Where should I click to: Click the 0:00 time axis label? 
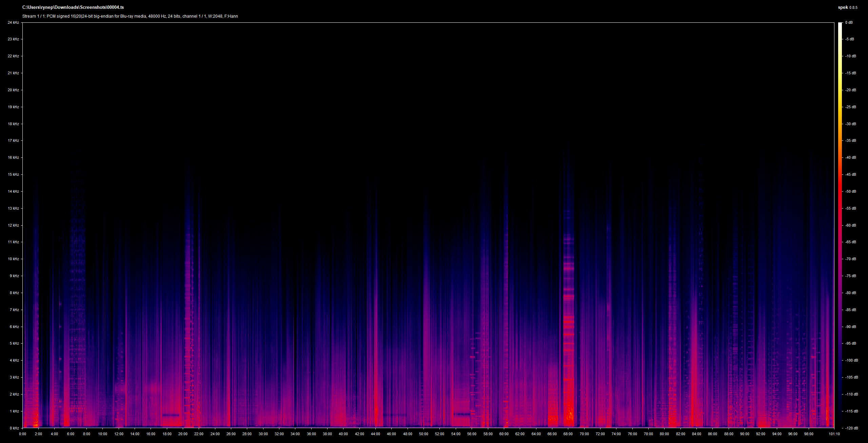pyautogui.click(x=23, y=434)
